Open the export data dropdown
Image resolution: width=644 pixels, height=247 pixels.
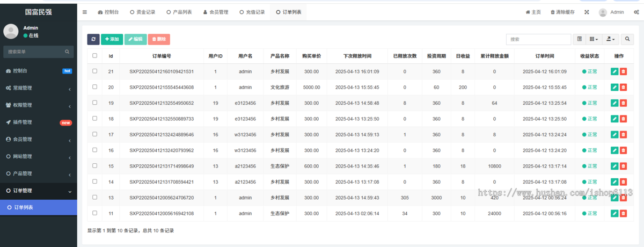coord(610,39)
